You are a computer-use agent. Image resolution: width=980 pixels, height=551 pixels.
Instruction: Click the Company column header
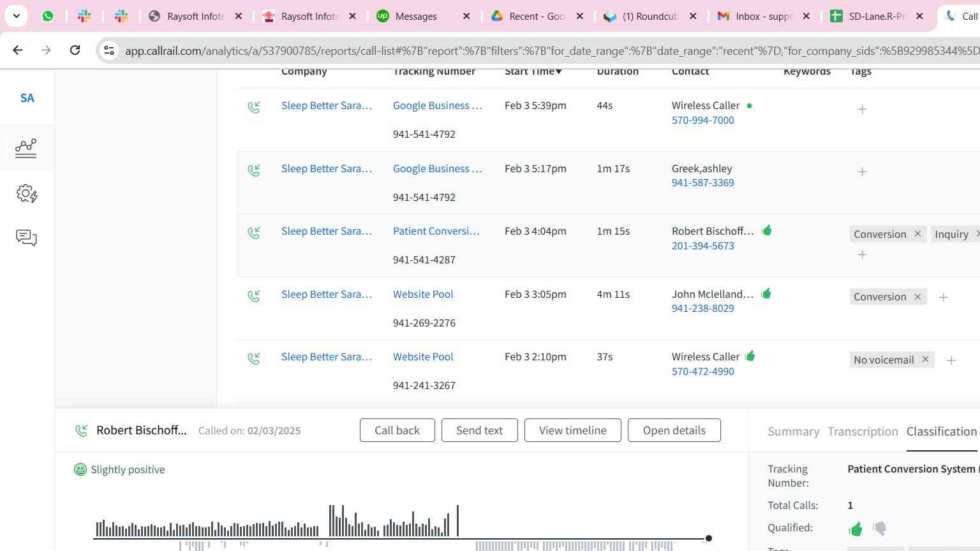(x=304, y=71)
